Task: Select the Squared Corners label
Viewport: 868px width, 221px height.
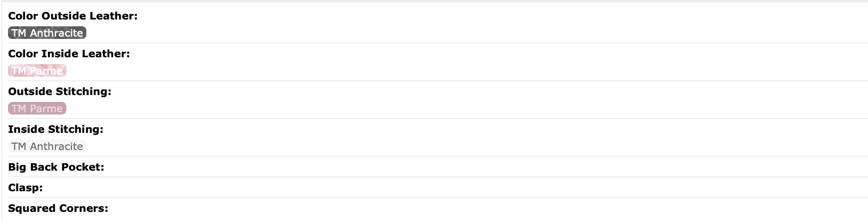Action: (x=58, y=208)
